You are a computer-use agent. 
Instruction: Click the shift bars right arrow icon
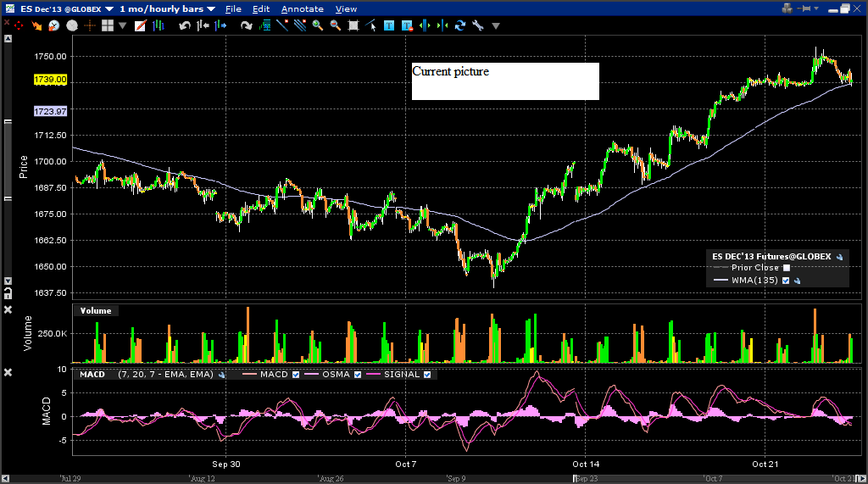(220, 25)
